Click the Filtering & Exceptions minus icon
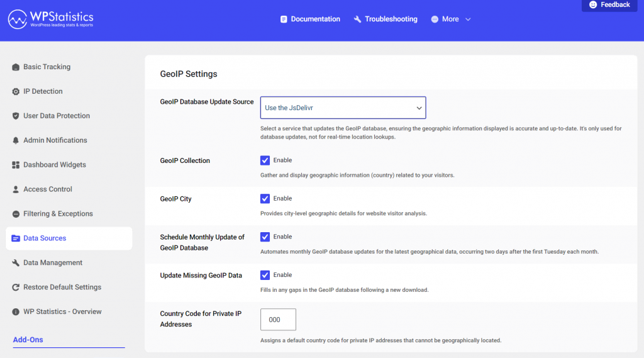Screen dimensions: 644x358 (16, 214)
